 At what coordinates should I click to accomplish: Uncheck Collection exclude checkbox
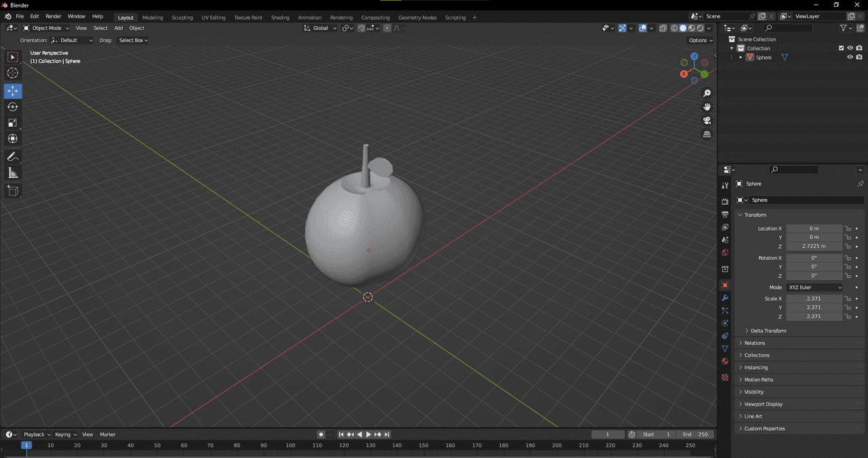tap(842, 48)
